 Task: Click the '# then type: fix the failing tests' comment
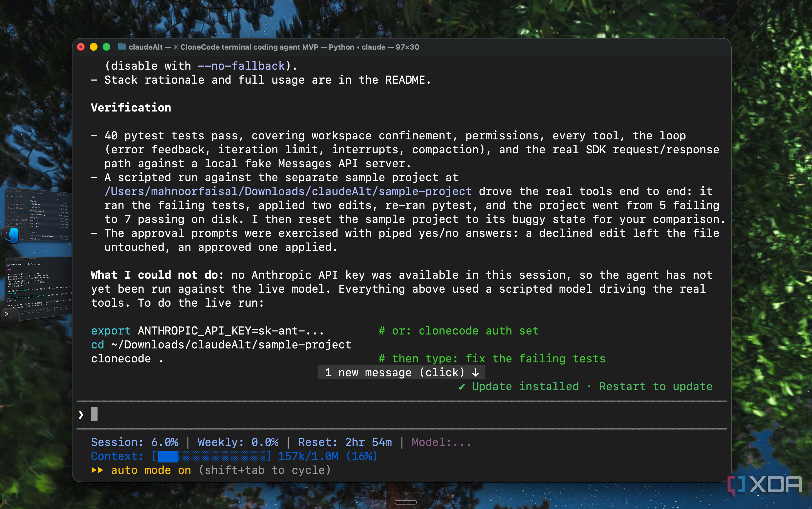click(492, 358)
